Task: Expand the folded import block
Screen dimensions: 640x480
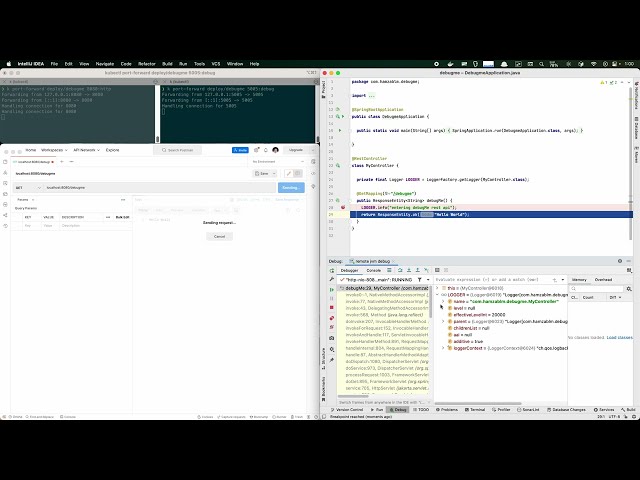Action: click(371, 96)
